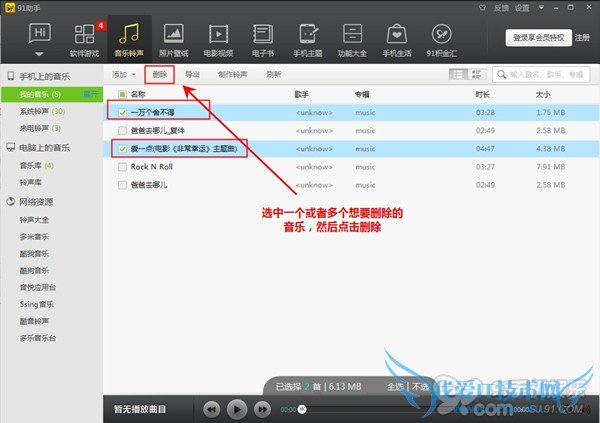Open 照片壁纸 photos and wallpapers
This screenshot has width=600, height=423.
click(x=174, y=40)
